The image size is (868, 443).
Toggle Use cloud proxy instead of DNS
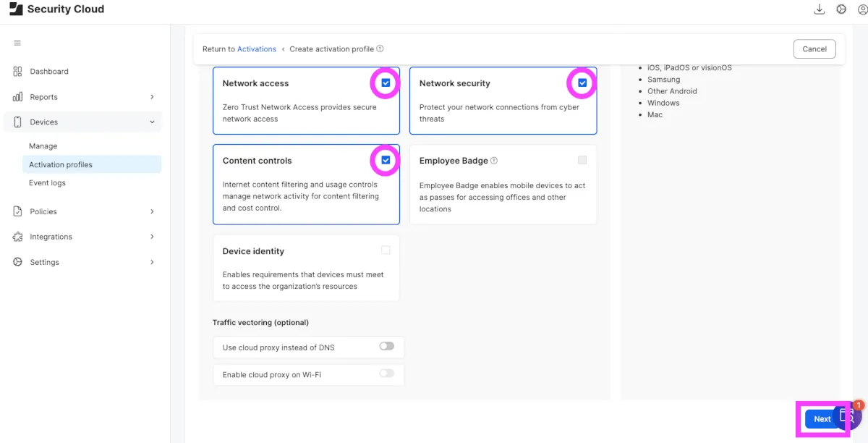click(x=387, y=347)
